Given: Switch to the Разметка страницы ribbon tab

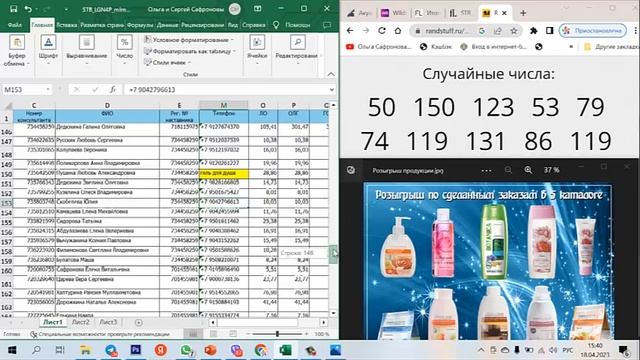Looking at the screenshot, I should click(102, 25).
